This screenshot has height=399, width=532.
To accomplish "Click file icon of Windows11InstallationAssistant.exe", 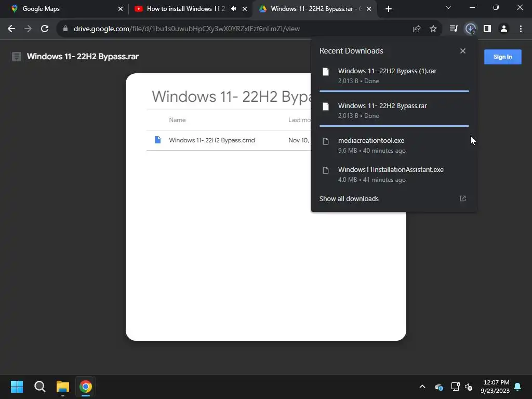I will tap(326, 170).
